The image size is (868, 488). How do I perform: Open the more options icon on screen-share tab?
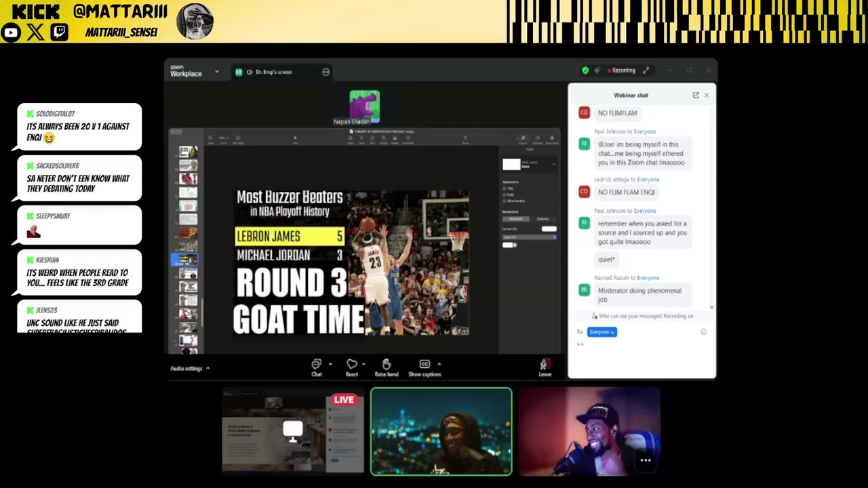325,72
